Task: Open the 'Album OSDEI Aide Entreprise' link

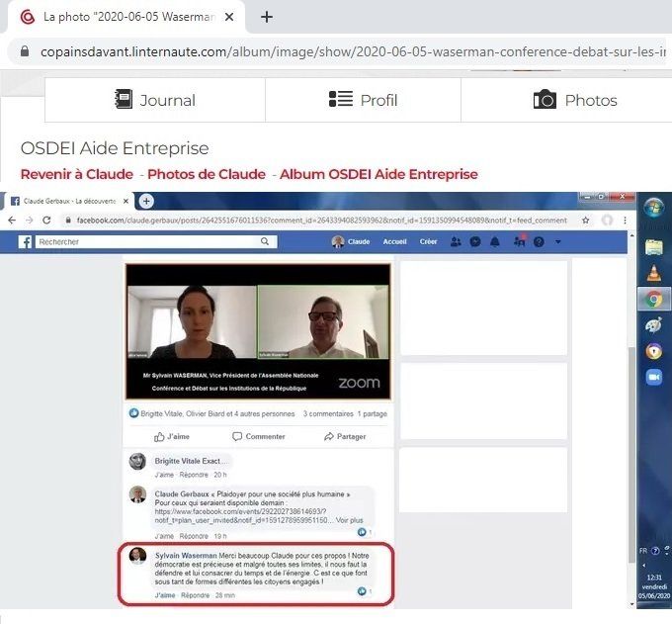Action: [x=378, y=174]
